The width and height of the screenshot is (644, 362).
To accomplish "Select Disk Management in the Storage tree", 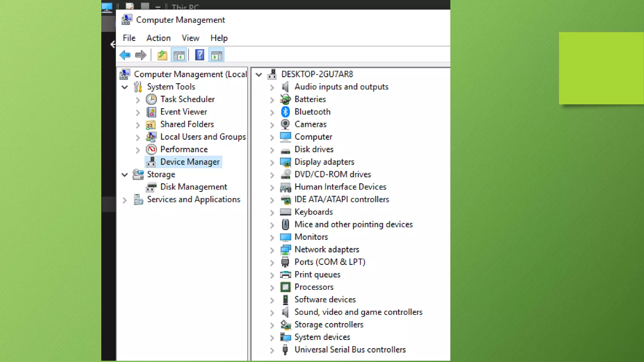I will (x=193, y=187).
